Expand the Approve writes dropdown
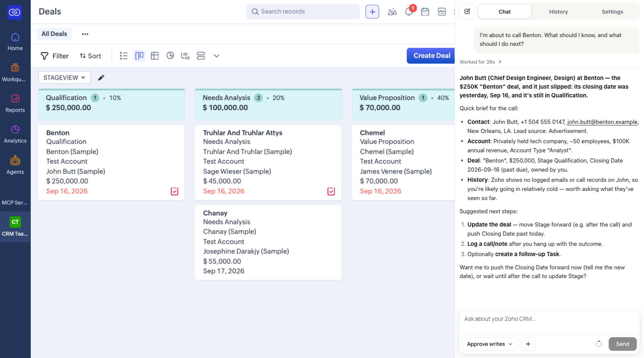 pos(489,344)
